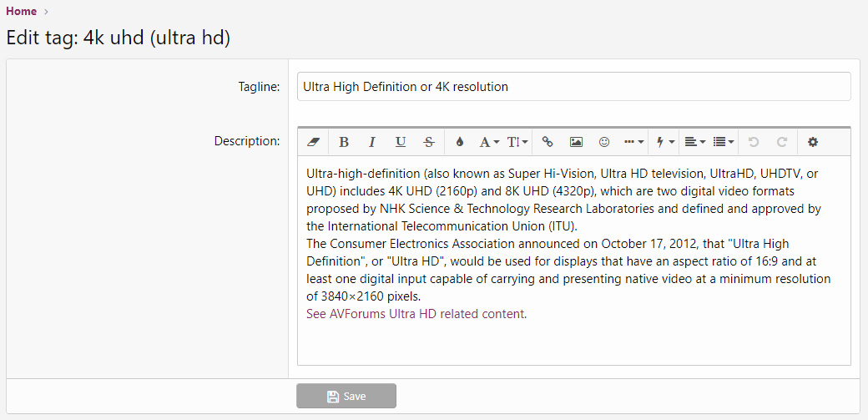Click the Undo arrow icon

click(754, 142)
